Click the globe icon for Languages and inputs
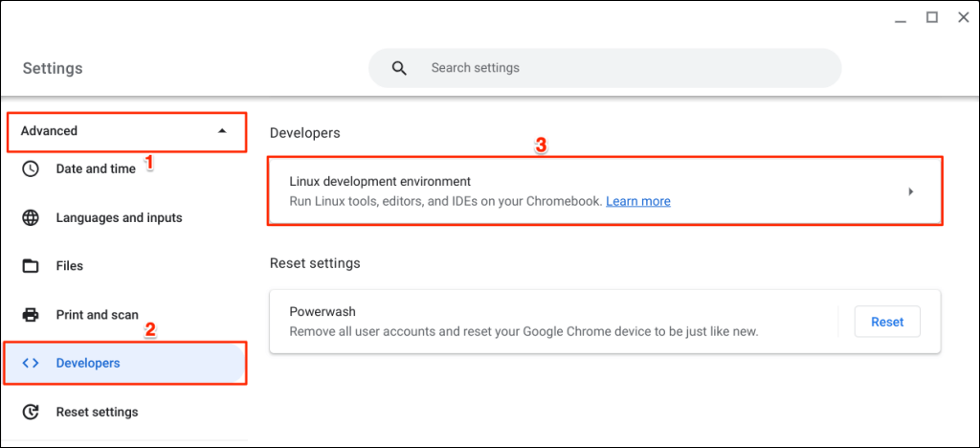980x448 pixels. tap(31, 217)
